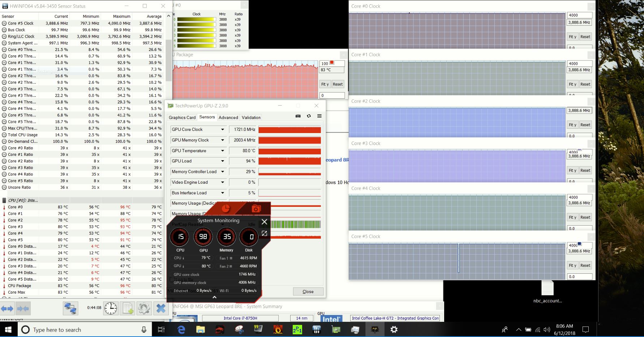Click HWiNFO blue X close sensors icon
The width and height of the screenshot is (644, 337).
(x=161, y=308)
